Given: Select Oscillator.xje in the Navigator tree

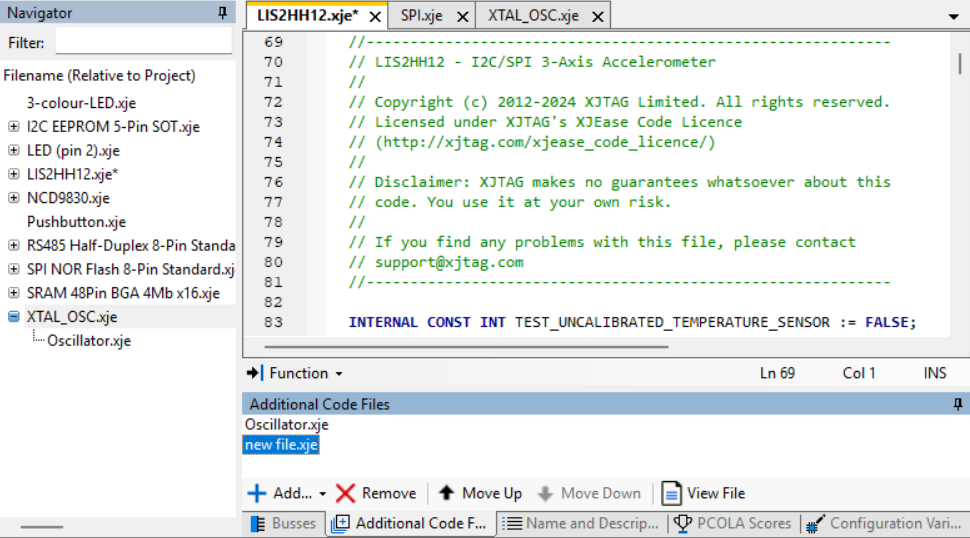Looking at the screenshot, I should pos(89,341).
